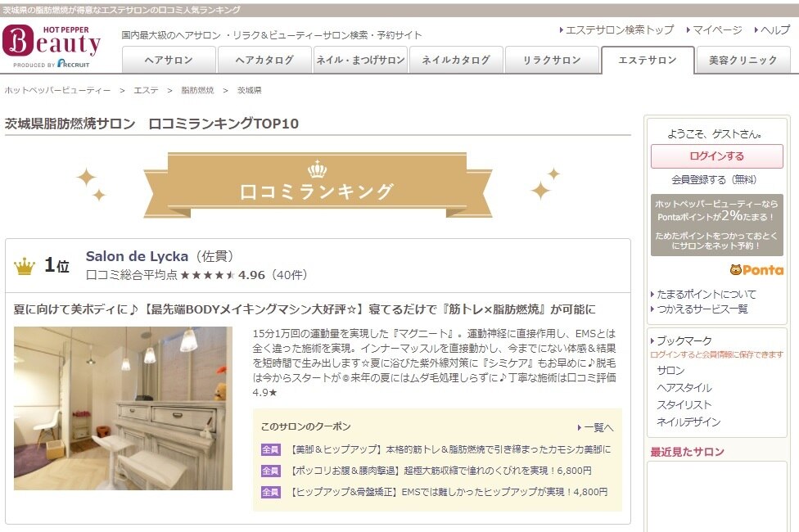Viewport: 799px width, 532px height.
Task: Click the Ponta logo icon
Action: pyautogui.click(x=756, y=270)
